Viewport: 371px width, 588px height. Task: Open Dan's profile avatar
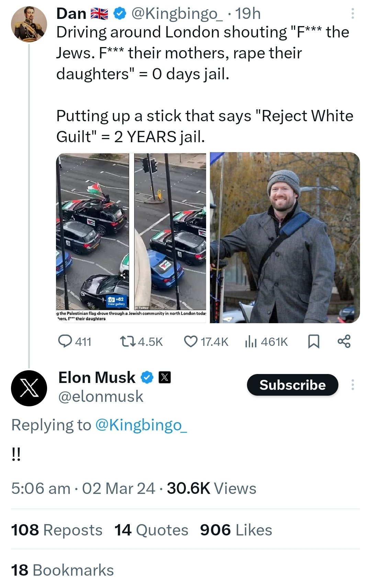tap(29, 24)
